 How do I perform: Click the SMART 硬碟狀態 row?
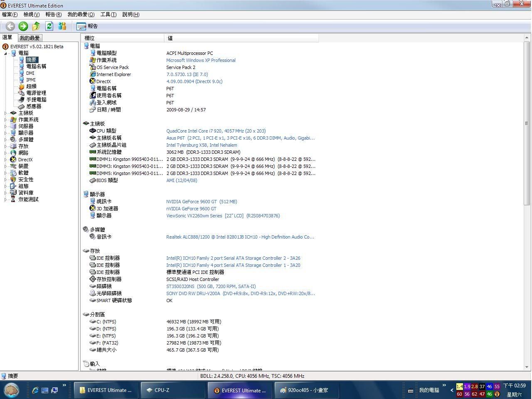131,300
